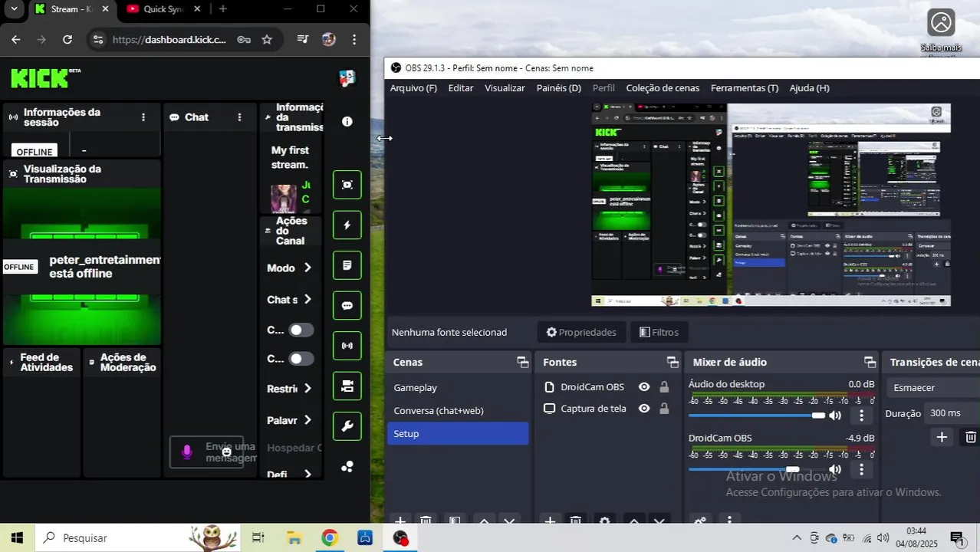Toggle the first switch in Ações do Canal
The height and width of the screenshot is (552, 980).
(301, 330)
